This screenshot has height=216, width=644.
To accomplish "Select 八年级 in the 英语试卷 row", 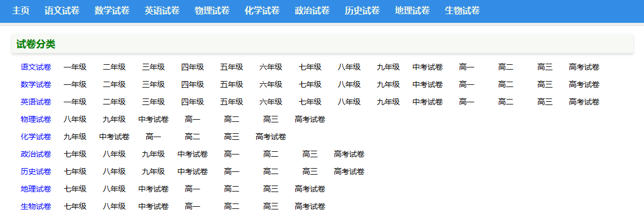I will click(349, 102).
